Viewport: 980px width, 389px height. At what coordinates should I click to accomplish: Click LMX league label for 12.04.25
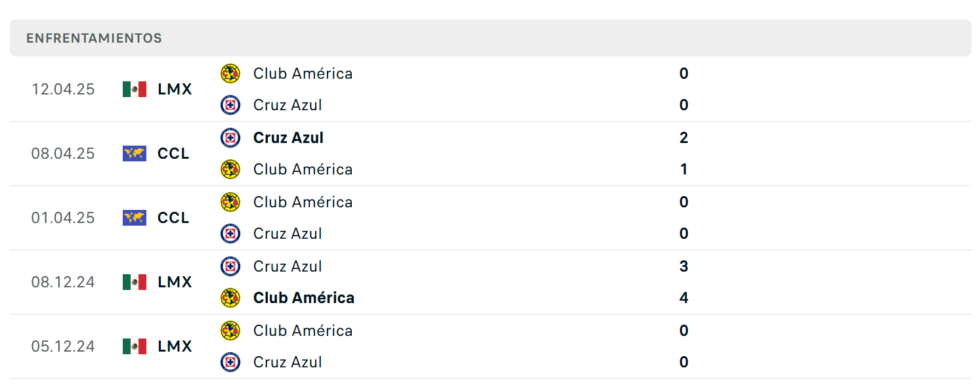(175, 89)
